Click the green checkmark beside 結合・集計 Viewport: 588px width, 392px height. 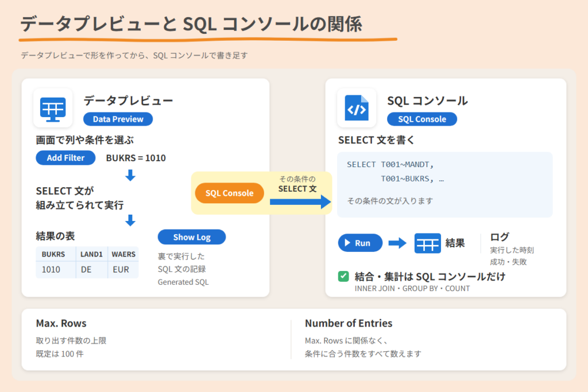343,277
